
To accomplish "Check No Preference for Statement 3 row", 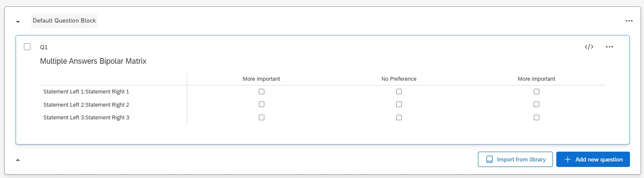I will 399,118.
